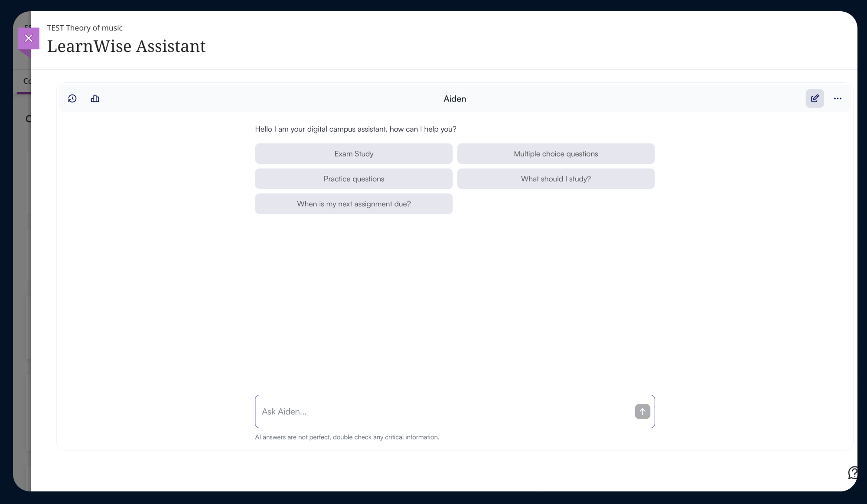867x504 pixels.
Task: Click the AI answers disclaimer text
Action: (x=347, y=437)
